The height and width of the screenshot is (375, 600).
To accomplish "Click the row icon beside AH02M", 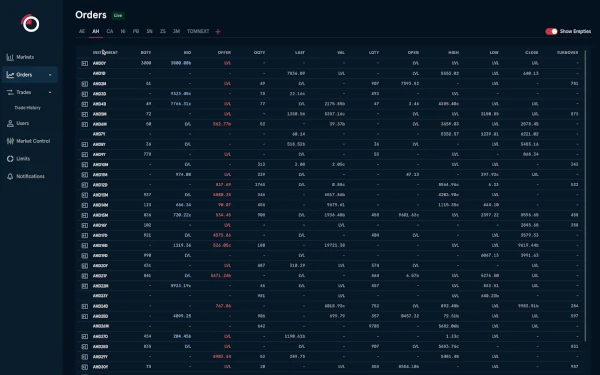I will pos(85,83).
